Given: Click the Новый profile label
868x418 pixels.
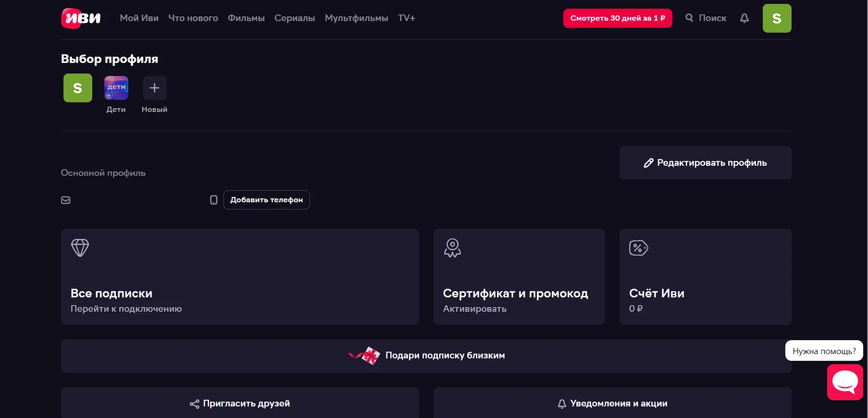Looking at the screenshot, I should pos(154,110).
